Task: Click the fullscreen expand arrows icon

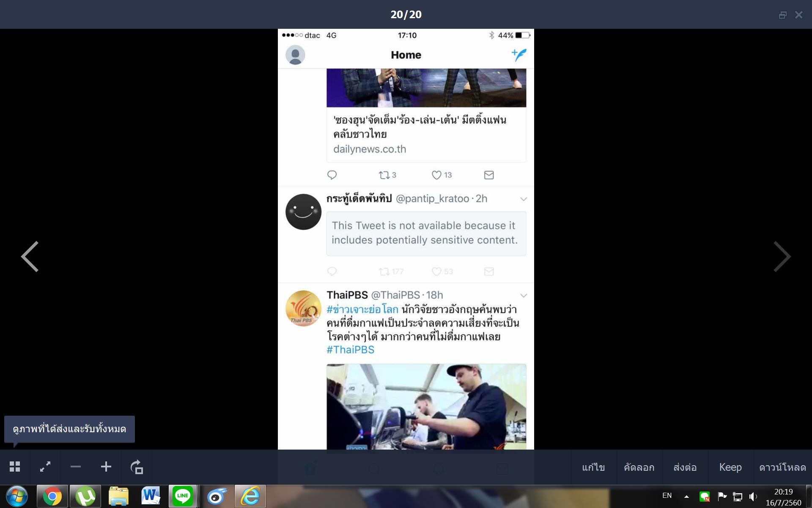Action: [45, 467]
